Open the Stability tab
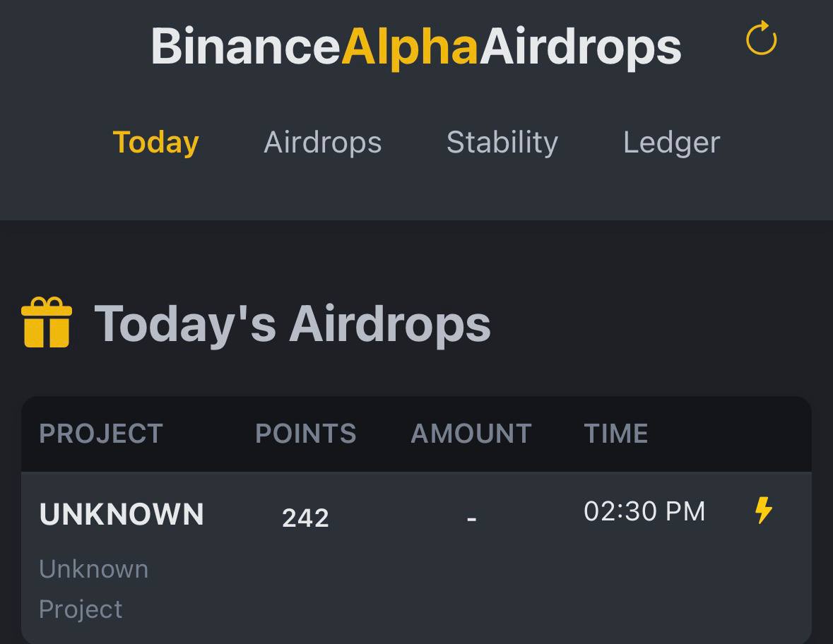This screenshot has width=833, height=644. (x=502, y=142)
